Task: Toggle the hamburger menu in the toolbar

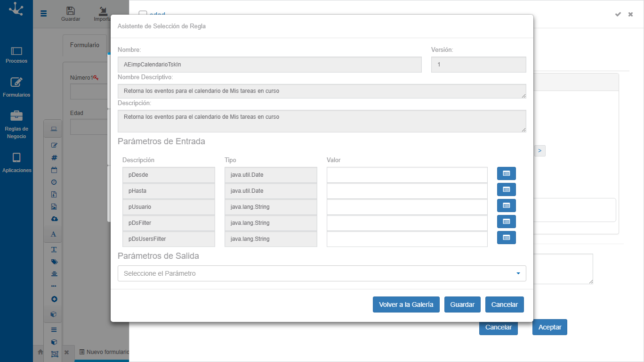Action: pos(44,14)
